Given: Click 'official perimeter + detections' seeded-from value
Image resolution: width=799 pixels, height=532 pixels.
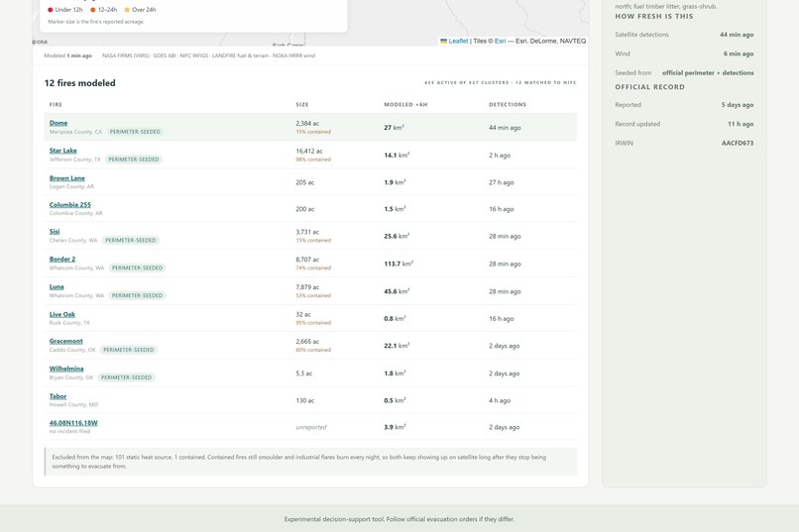Looking at the screenshot, I should (x=708, y=72).
